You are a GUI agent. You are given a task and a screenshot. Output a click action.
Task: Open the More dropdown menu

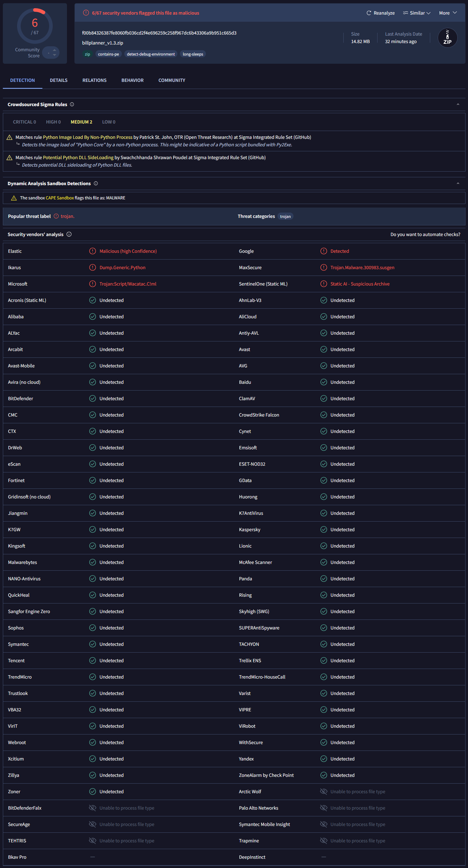coord(448,13)
